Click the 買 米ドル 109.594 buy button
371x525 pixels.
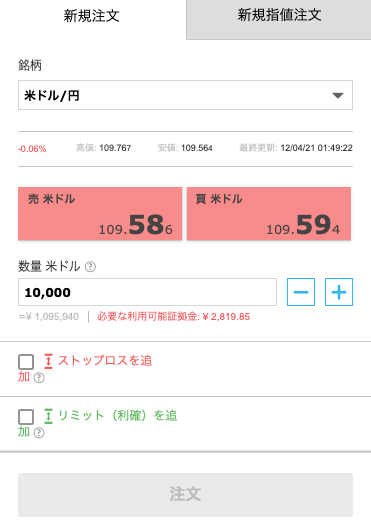point(269,214)
